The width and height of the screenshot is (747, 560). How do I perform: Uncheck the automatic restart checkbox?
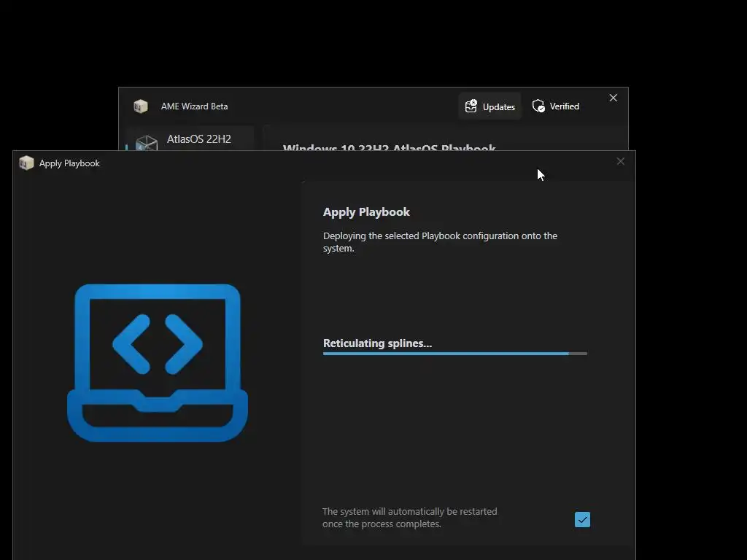[x=582, y=519]
